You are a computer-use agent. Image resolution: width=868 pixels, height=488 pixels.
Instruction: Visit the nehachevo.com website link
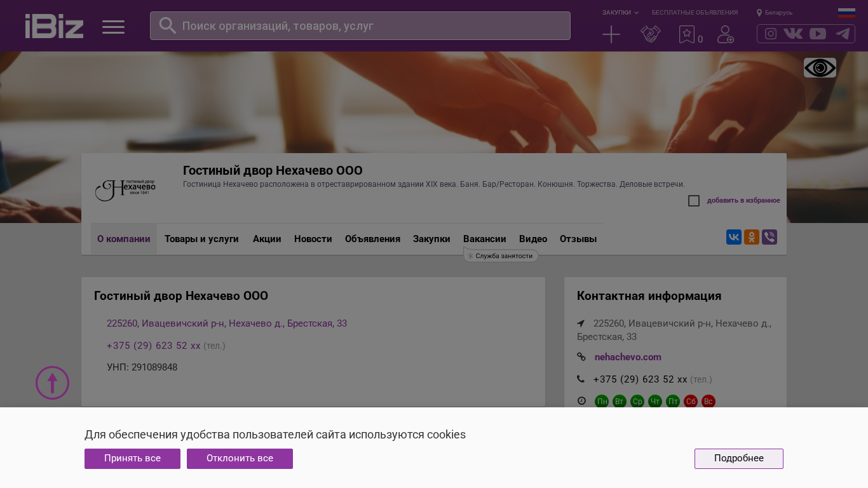point(628,357)
